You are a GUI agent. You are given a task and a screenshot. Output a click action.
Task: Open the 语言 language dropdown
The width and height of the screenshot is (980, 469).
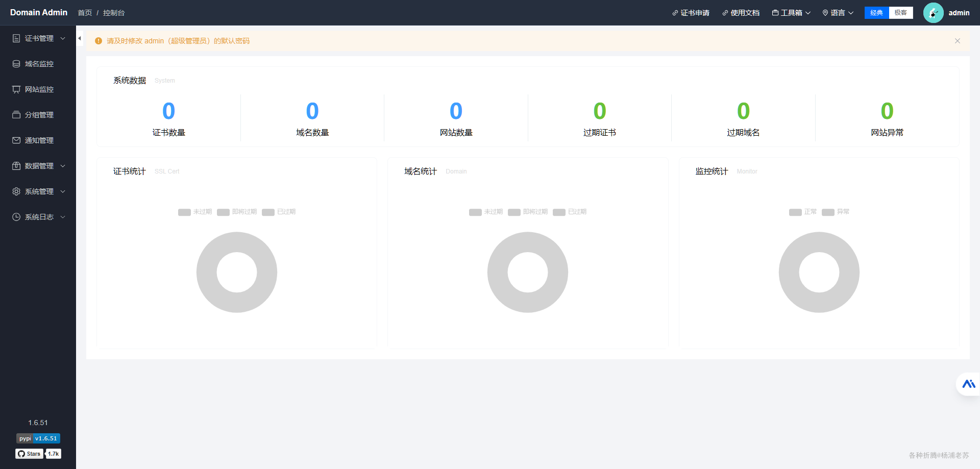point(838,13)
